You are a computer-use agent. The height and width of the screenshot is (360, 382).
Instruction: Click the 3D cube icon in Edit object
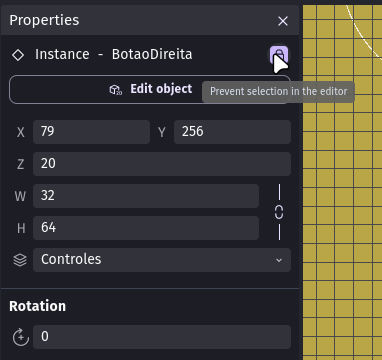click(x=116, y=90)
